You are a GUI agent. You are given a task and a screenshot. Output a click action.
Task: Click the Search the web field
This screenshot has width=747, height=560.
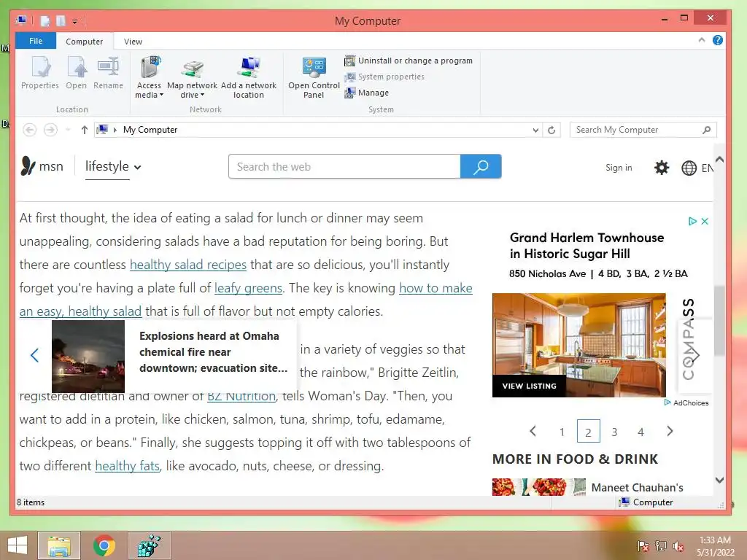pyautogui.click(x=344, y=167)
